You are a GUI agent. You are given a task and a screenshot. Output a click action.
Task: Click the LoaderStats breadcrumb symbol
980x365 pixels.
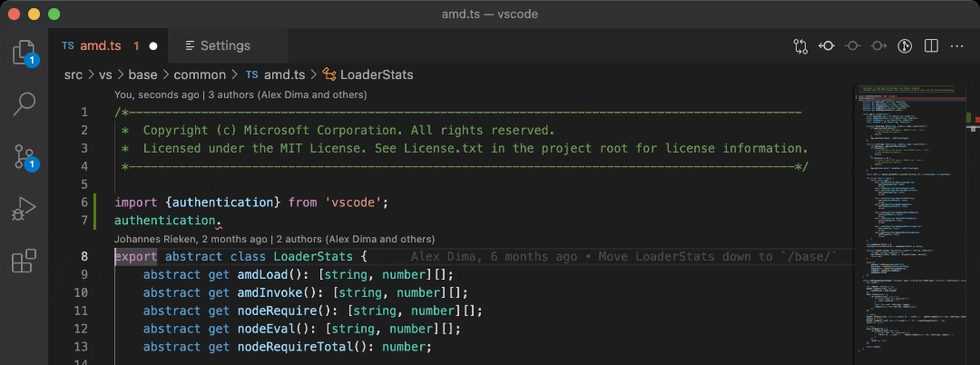pos(377,75)
